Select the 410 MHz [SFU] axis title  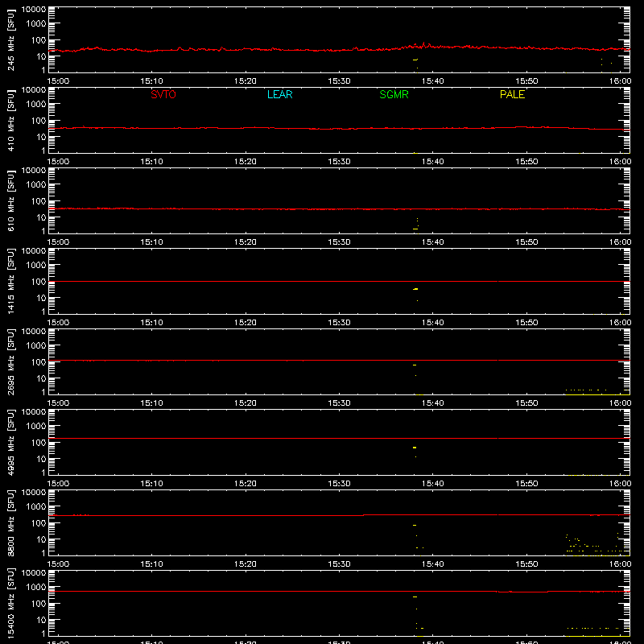tap(11, 120)
